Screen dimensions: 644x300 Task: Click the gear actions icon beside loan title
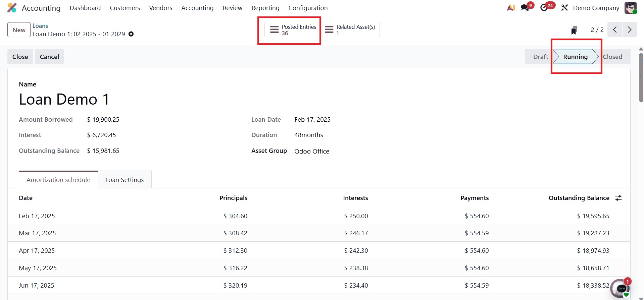point(131,34)
